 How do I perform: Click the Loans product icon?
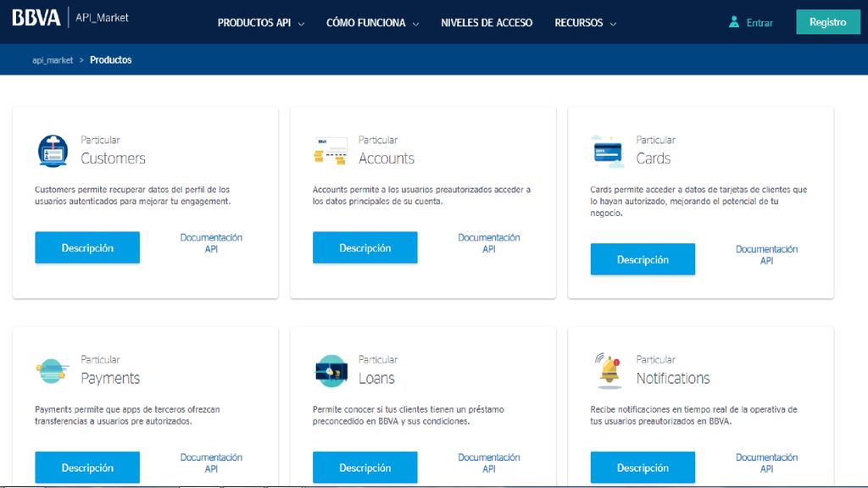[331, 371]
